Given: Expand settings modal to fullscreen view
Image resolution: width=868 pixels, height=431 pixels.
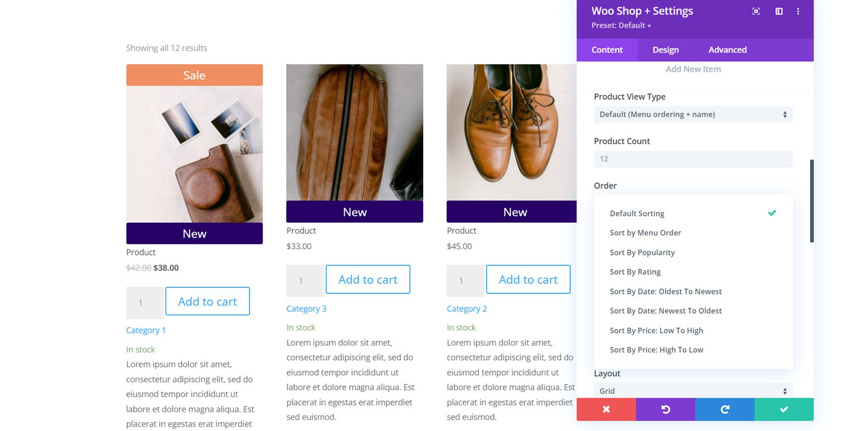Looking at the screenshot, I should pos(756,11).
